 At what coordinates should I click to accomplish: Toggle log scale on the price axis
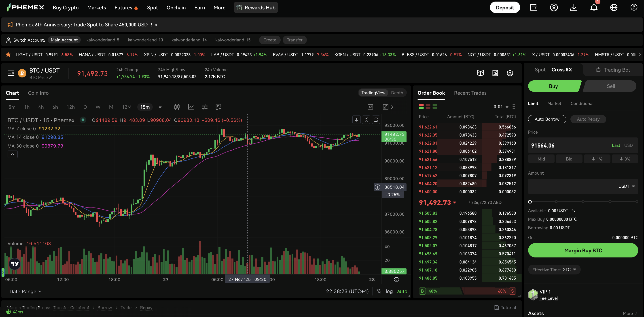(389, 291)
